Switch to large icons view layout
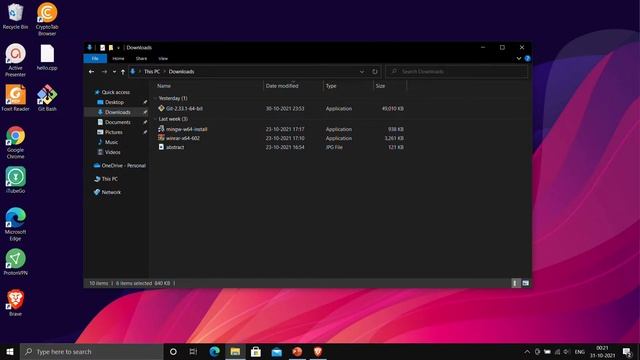The height and width of the screenshot is (360, 640). pos(526,283)
